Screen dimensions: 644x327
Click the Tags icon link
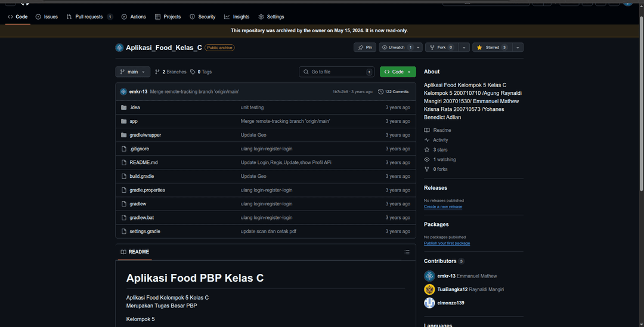pyautogui.click(x=193, y=72)
